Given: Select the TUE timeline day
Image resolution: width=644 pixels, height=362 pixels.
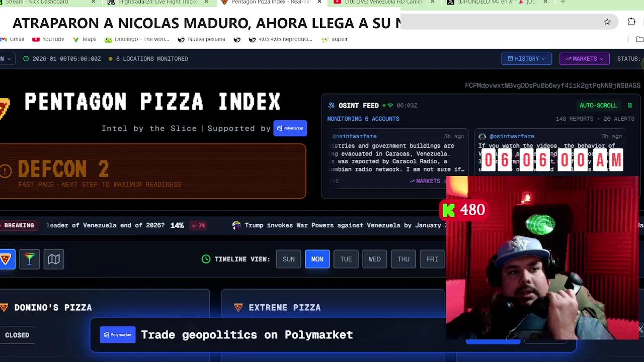Looking at the screenshot, I should coord(346,259).
